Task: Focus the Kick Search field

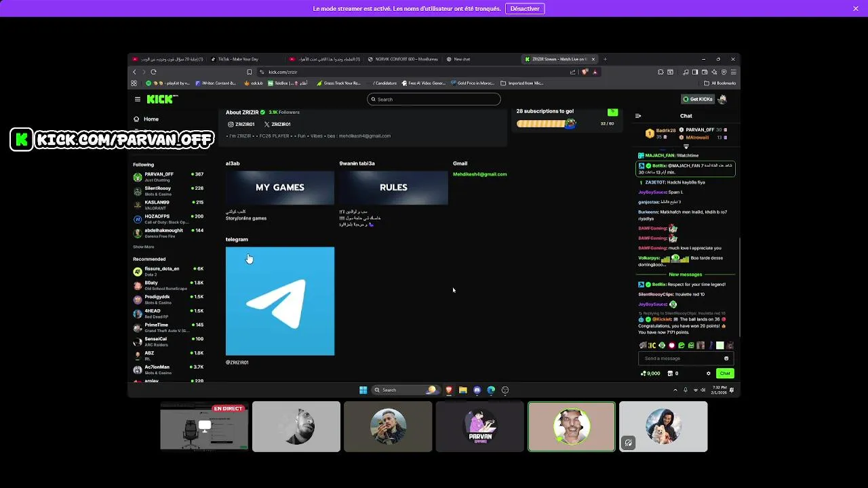Action: coord(433,100)
